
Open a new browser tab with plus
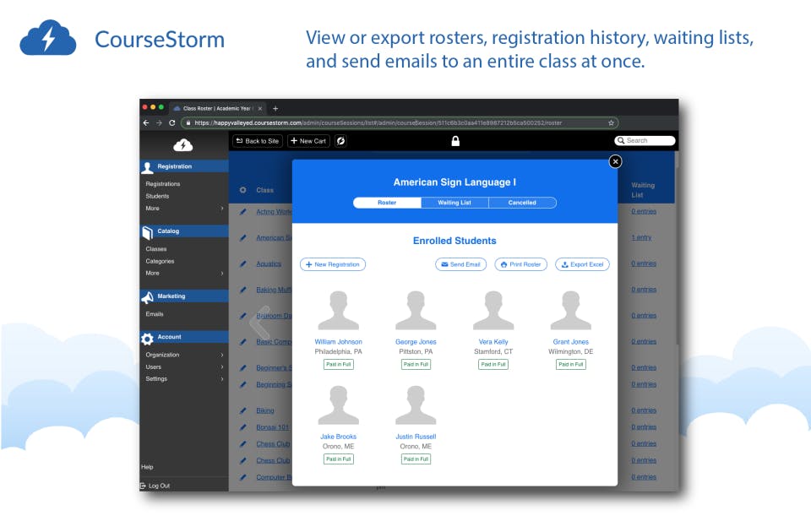(x=275, y=109)
